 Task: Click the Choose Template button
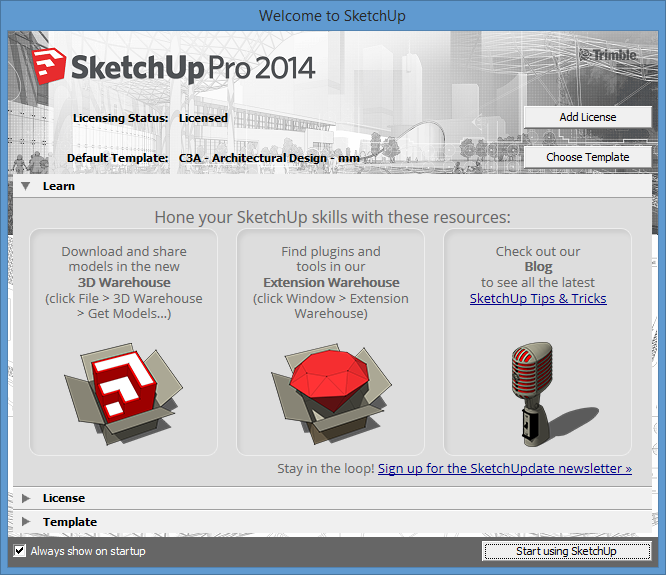pyautogui.click(x=587, y=157)
